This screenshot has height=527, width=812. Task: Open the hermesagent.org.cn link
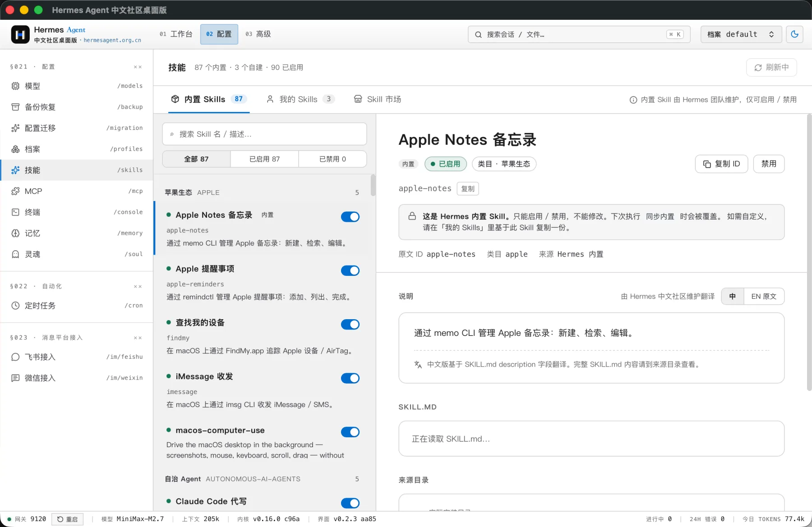(112, 40)
